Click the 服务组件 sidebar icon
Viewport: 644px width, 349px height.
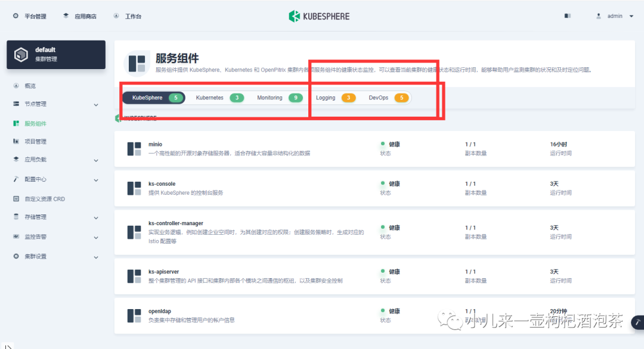(16, 123)
